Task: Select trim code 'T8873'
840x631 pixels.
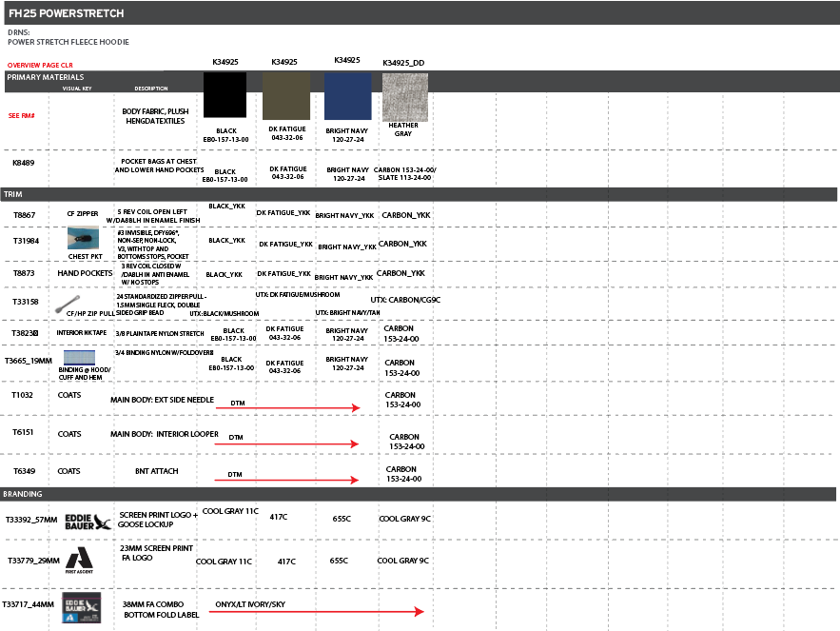Action: click(x=24, y=273)
